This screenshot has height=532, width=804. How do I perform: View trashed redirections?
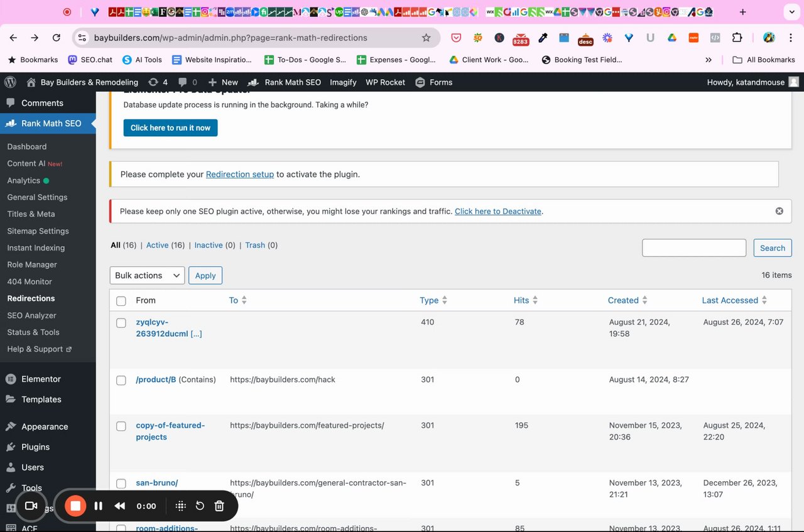255,245
